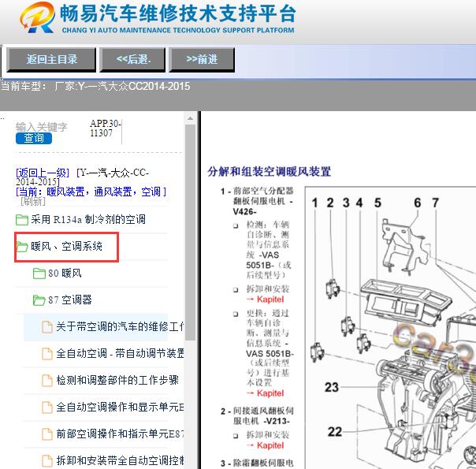Go back with <<后退 button
Screen dimensions: 476x469
click(132, 59)
